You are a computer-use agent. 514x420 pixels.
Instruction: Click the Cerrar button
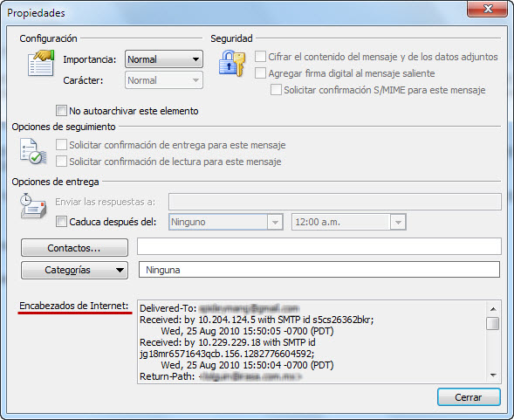coord(469,397)
